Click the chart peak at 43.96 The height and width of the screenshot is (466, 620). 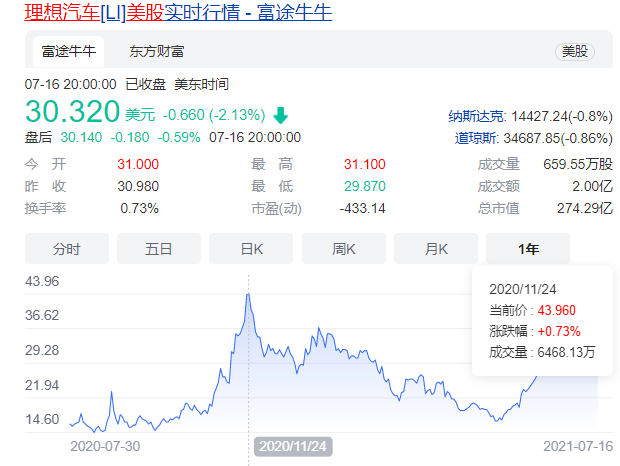(248, 294)
